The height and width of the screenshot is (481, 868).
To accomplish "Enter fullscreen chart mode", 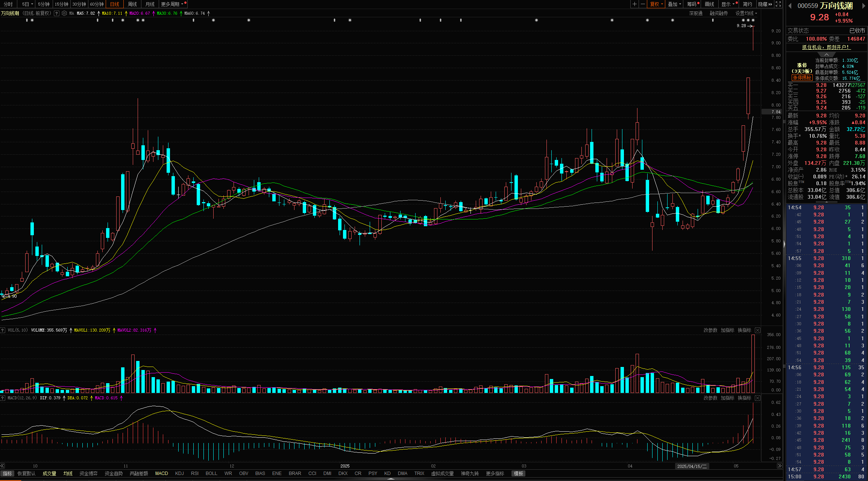I will 778,4.
